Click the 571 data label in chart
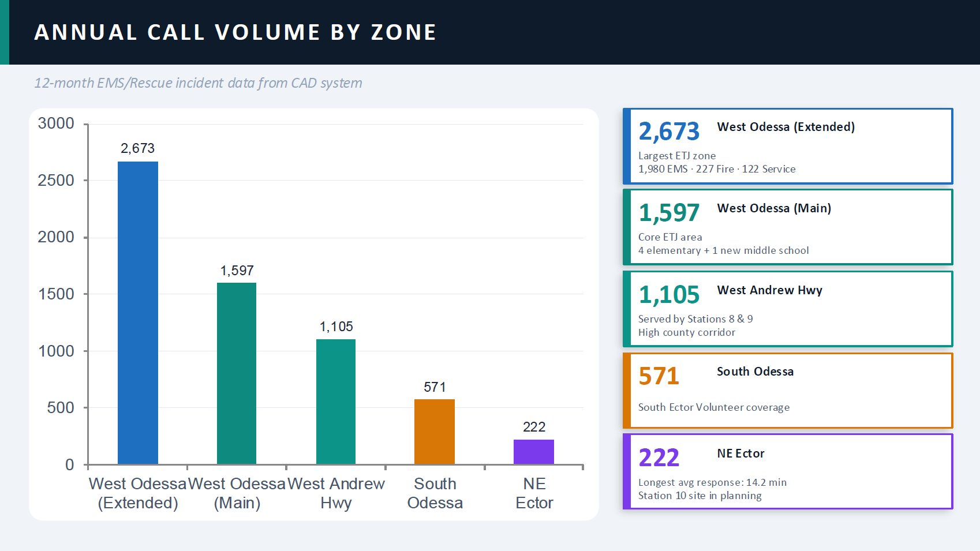The height and width of the screenshot is (551, 980). click(x=435, y=387)
